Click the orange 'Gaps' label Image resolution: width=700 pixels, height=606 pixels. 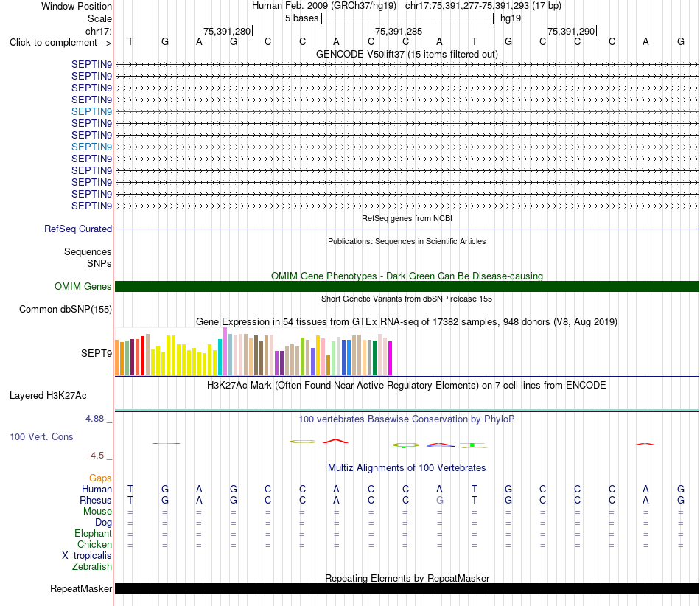[100, 478]
